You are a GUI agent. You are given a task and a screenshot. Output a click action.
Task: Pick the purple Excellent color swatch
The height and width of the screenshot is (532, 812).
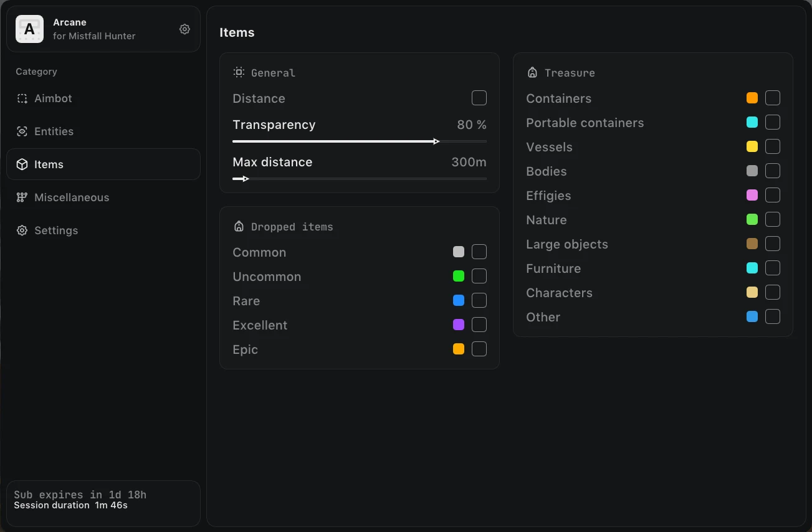point(459,325)
